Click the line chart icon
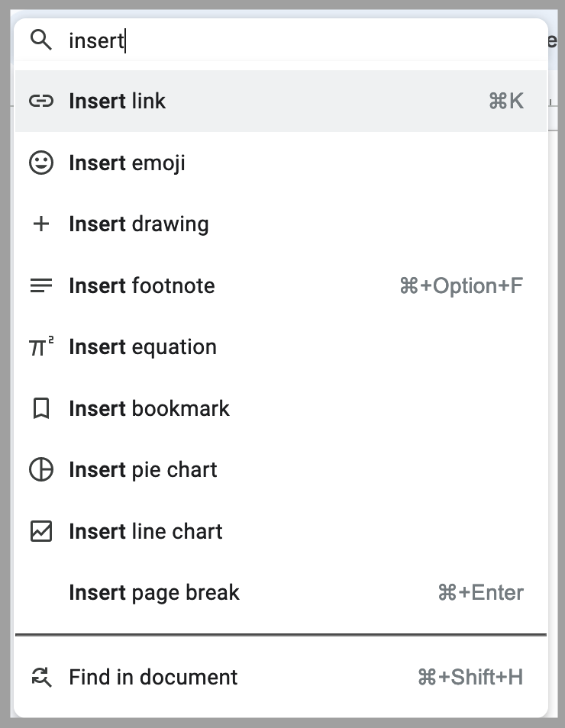565x728 pixels. (x=40, y=531)
